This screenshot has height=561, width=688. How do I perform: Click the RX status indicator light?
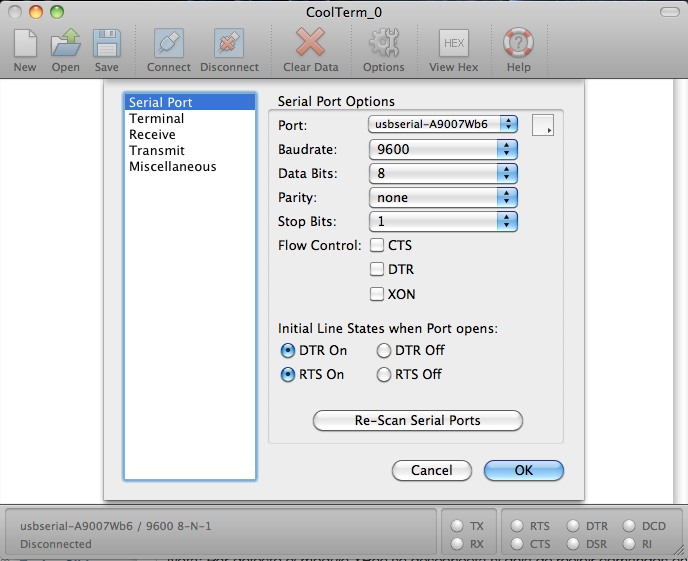457,543
